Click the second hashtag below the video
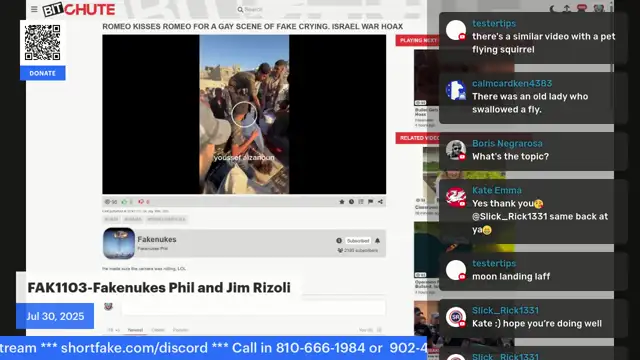This screenshot has height=360, width=640. click(x=133, y=219)
